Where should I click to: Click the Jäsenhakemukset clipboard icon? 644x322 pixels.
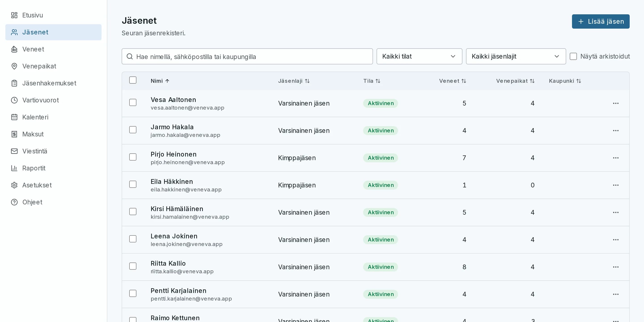click(14, 83)
